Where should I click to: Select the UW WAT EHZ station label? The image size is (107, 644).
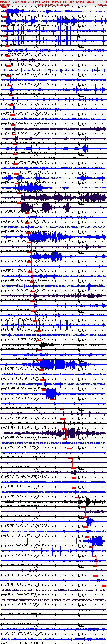(x=24, y=368)
